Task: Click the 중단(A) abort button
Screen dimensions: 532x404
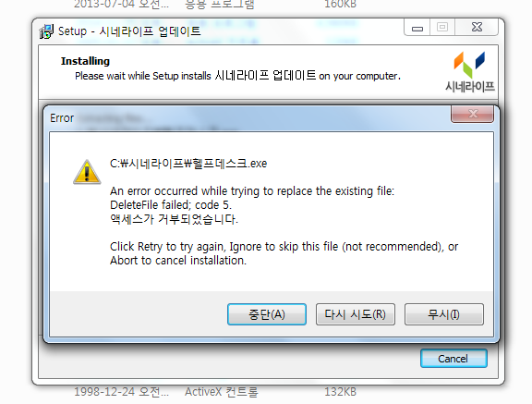Action: tap(267, 314)
